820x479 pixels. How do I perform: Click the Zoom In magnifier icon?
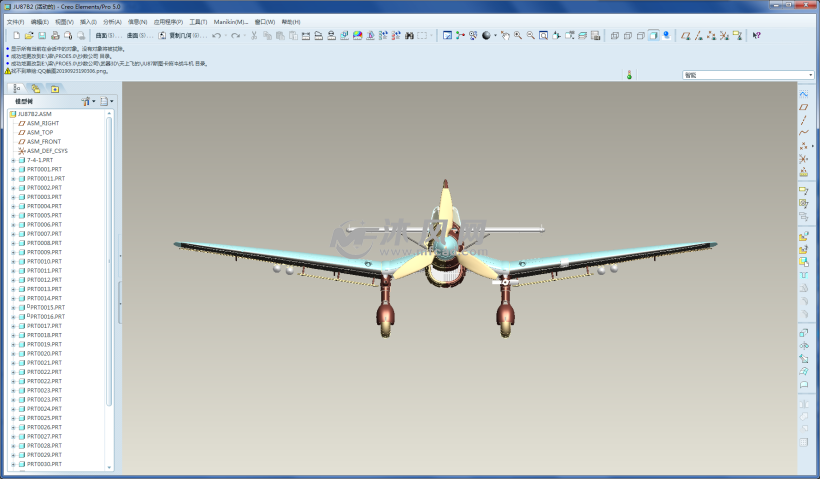517,35
